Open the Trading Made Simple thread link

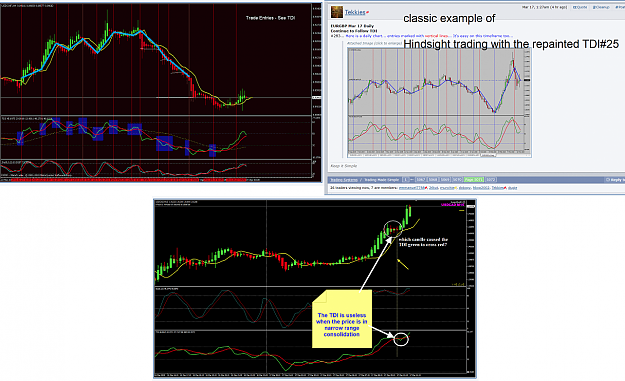point(381,180)
